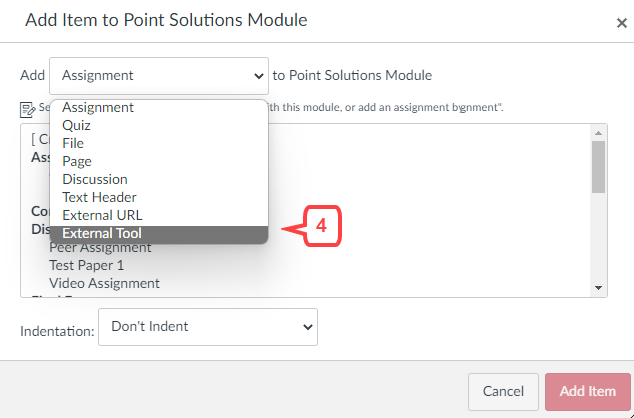Image resolution: width=634 pixels, height=418 pixels.
Task: Expand the Indentation Don't Indent dropdown
Action: click(208, 327)
